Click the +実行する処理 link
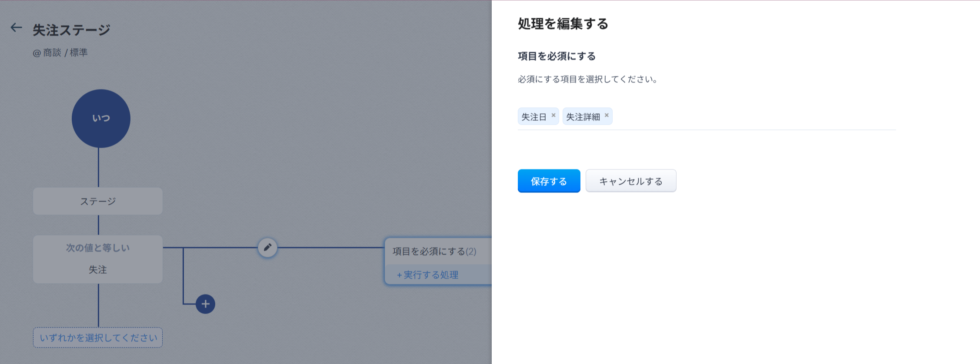980x364 pixels. (428, 275)
